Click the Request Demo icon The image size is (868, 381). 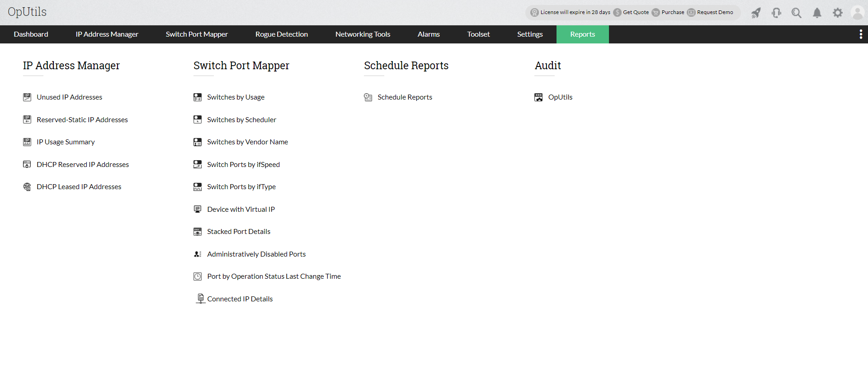[x=691, y=13]
